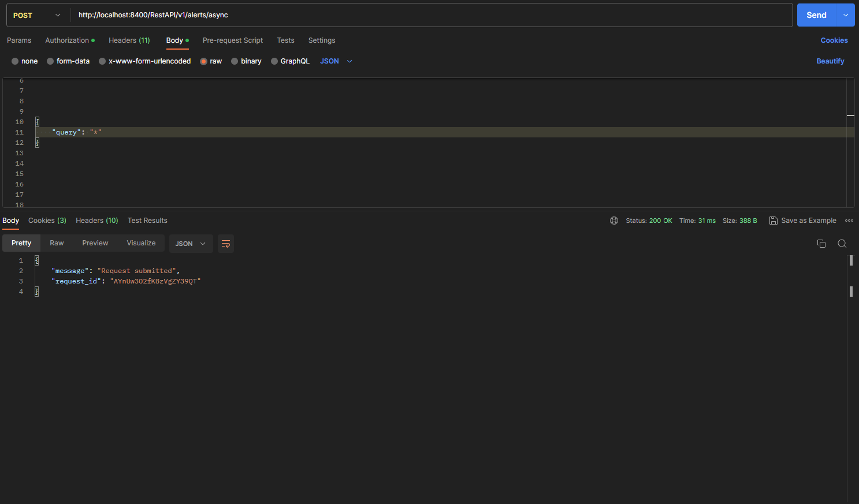Open more response actions with the ellipsis icon

click(849, 220)
